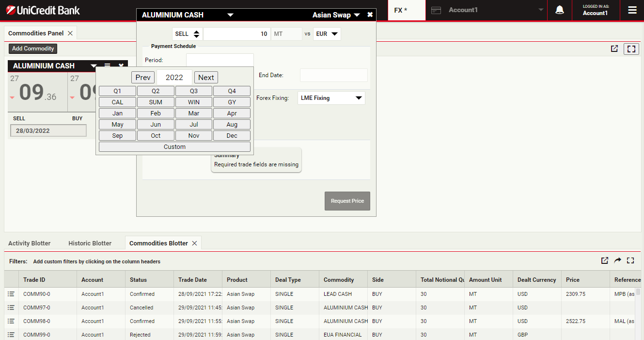Switch to the Historic Blotter tab
The width and height of the screenshot is (644, 340).
[x=90, y=243]
